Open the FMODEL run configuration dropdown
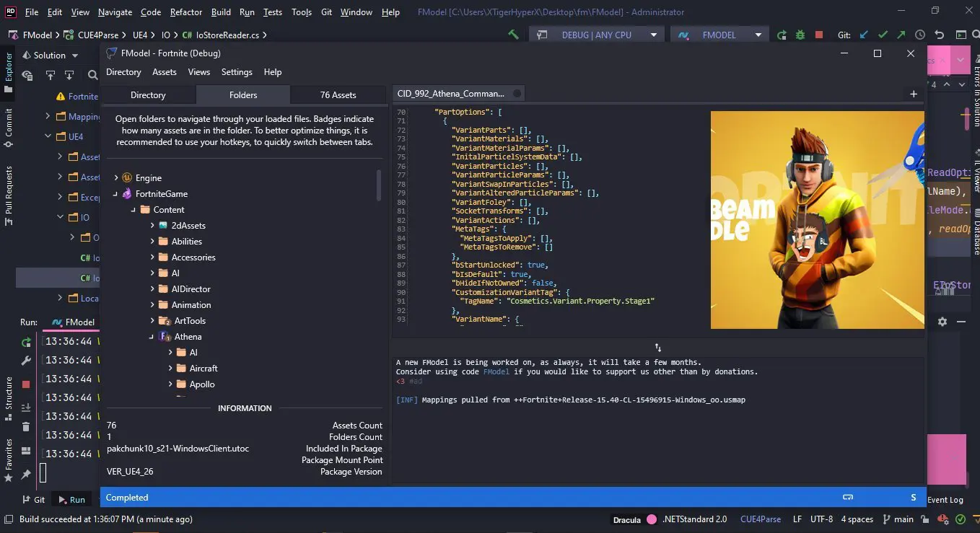980x533 pixels. [x=719, y=35]
